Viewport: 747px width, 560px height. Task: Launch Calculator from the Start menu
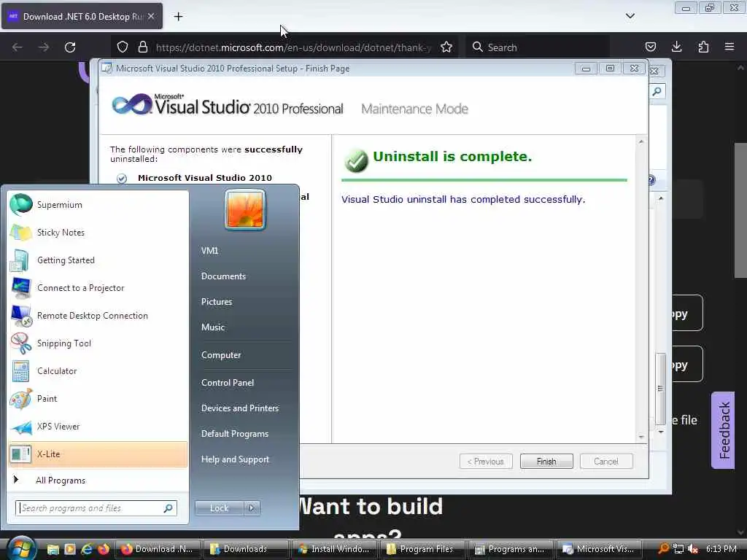coord(98,371)
